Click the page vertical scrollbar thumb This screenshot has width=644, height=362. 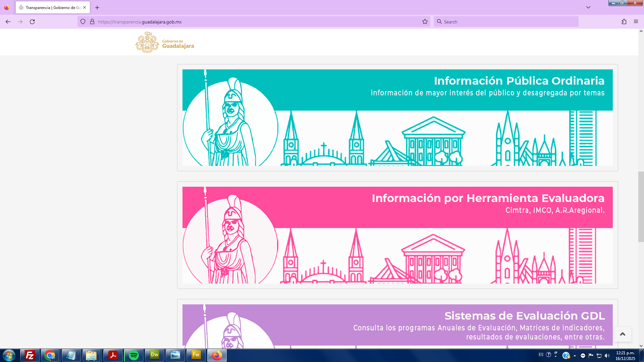[641, 206]
